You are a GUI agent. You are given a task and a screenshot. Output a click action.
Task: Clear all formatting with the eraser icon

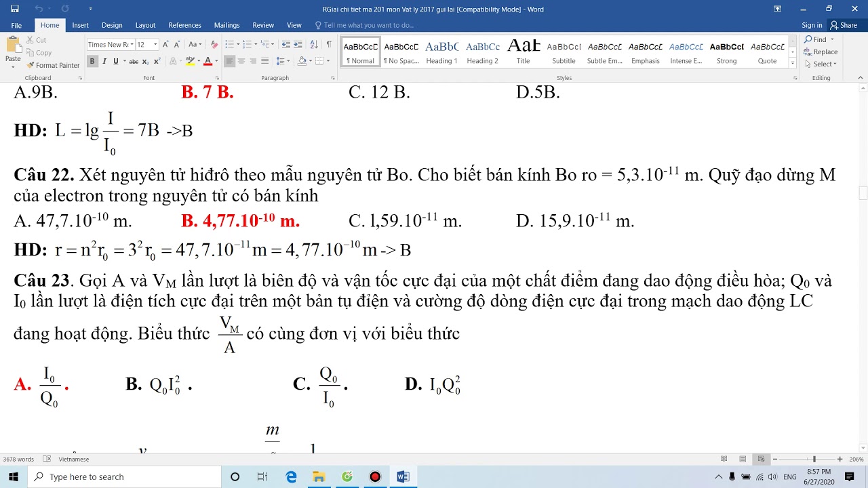[x=214, y=44]
